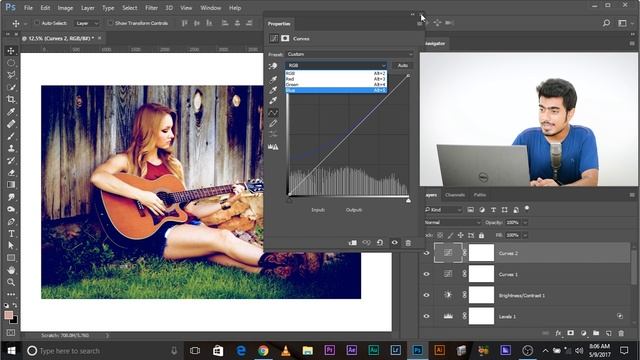Open the layer Kind filter dropdown
The image size is (640, 360).
pos(443,210)
